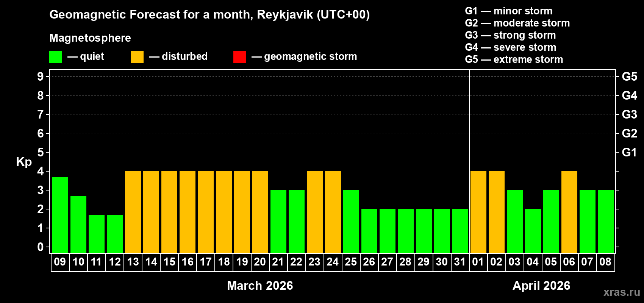Click the Magnetosphere heading
The height and width of the screenshot is (303, 644).
point(90,38)
